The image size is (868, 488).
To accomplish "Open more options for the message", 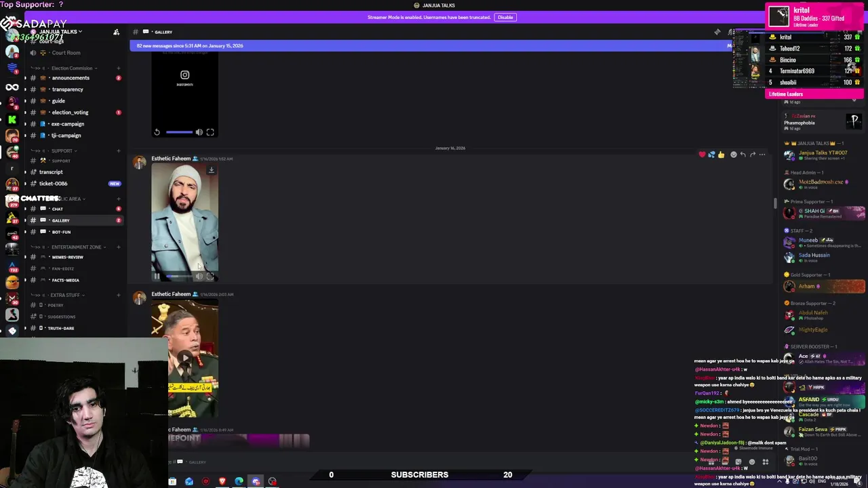I will 762,155.
